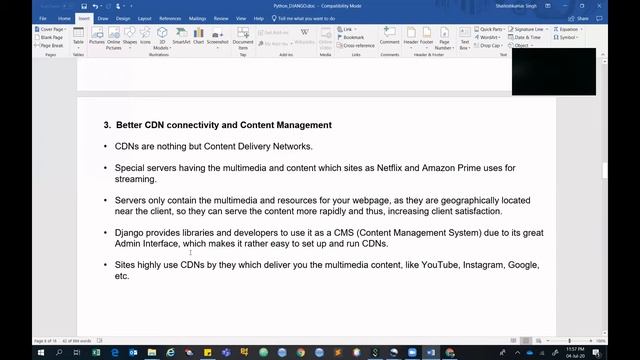Insert a Chart
Screen dimensions: 640x360
[198, 37]
